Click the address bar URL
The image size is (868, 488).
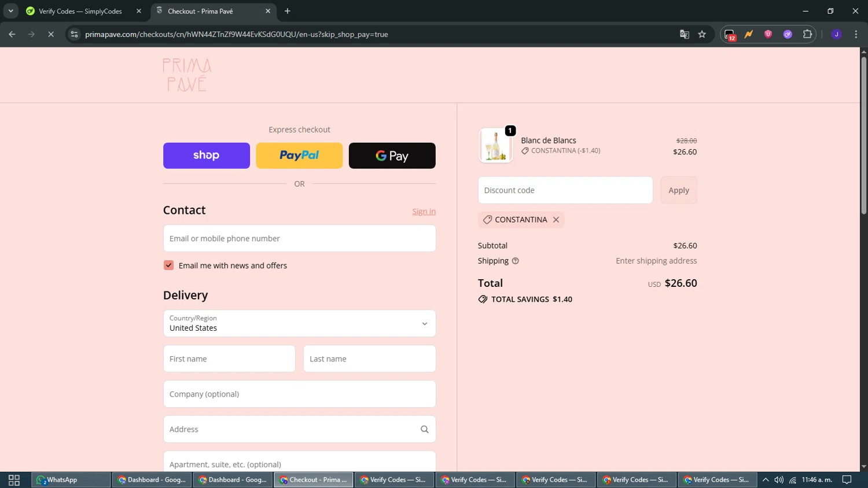coord(236,34)
